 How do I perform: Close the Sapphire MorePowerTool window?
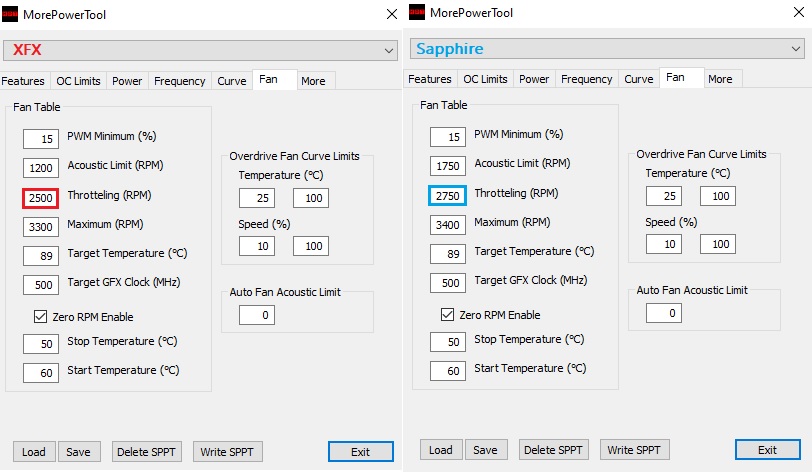799,12
